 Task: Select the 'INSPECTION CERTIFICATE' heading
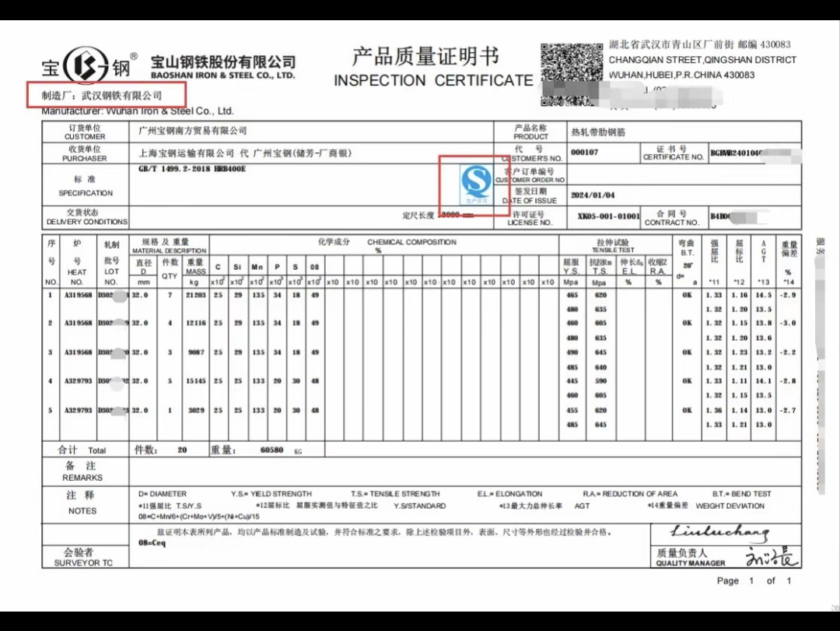[433, 80]
